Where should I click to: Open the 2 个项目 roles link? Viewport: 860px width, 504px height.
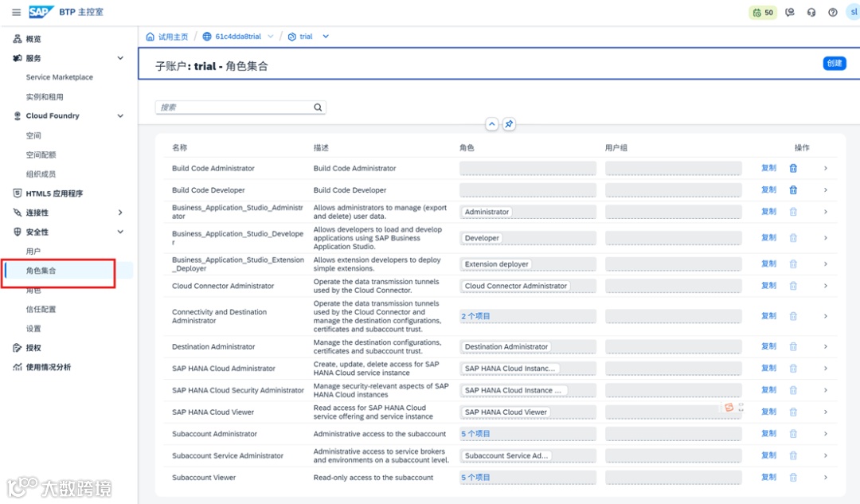[475, 316]
